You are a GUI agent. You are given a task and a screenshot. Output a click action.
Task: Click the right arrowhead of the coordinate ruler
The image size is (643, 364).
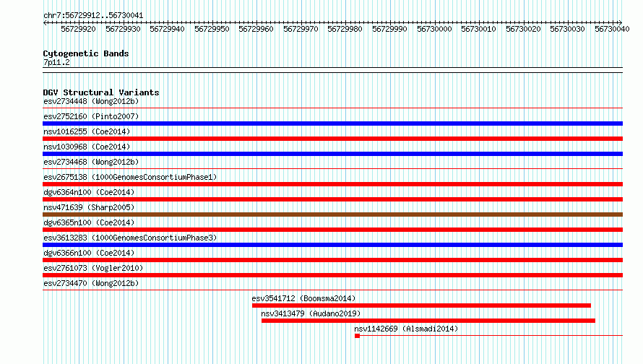(x=621, y=22)
